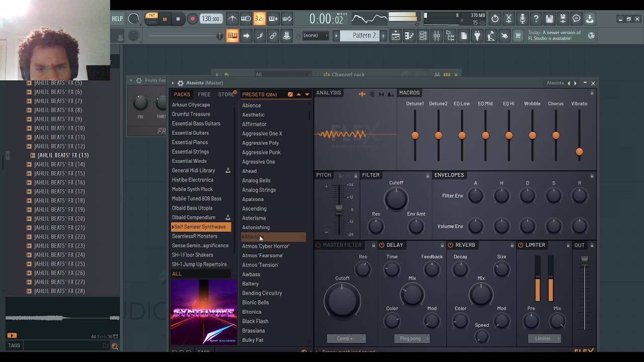Image resolution: width=644 pixels, height=362 pixels.
Task: Expand Atavista plugin options arrow
Action: (173, 83)
